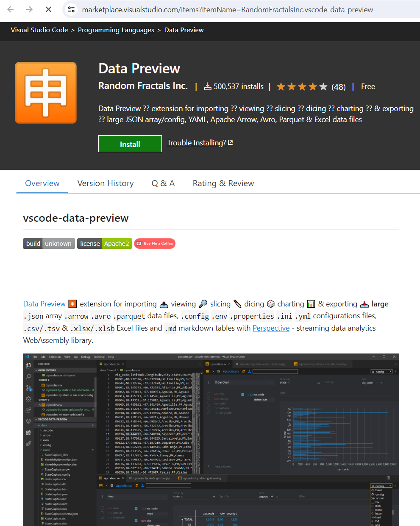This screenshot has height=526, width=420.
Task: Click the build unknown badge
Action: tap(49, 243)
